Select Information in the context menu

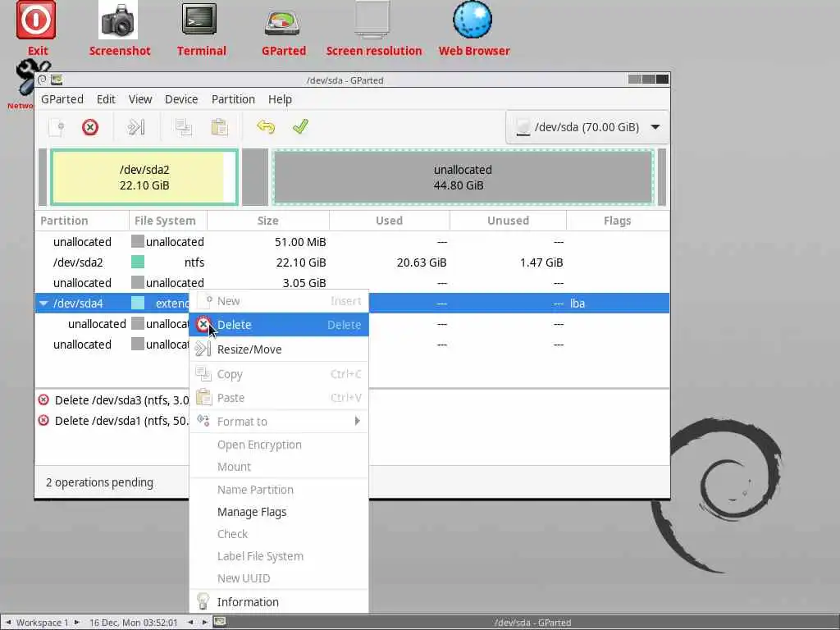pos(279,602)
